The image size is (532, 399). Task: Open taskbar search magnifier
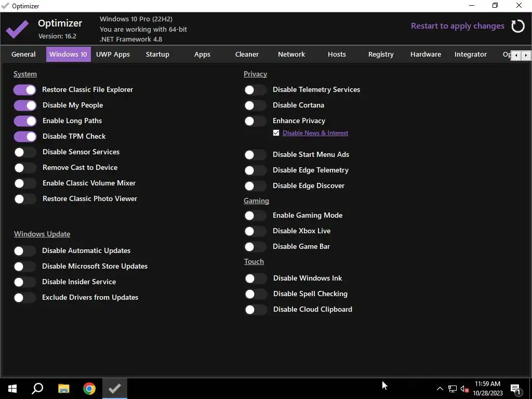tap(37, 389)
